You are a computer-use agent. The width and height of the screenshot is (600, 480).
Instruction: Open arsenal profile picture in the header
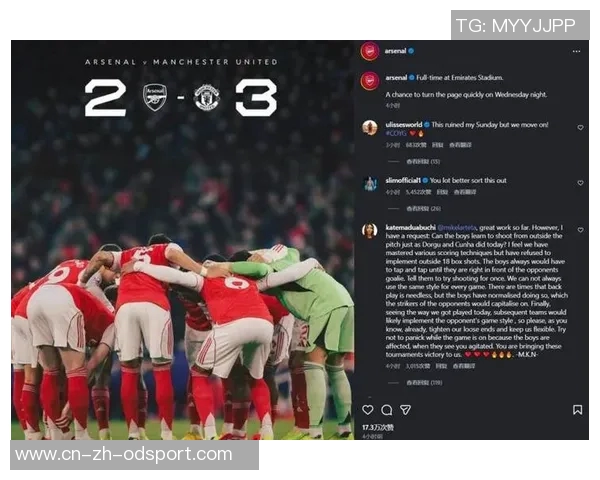pyautogui.click(x=370, y=51)
